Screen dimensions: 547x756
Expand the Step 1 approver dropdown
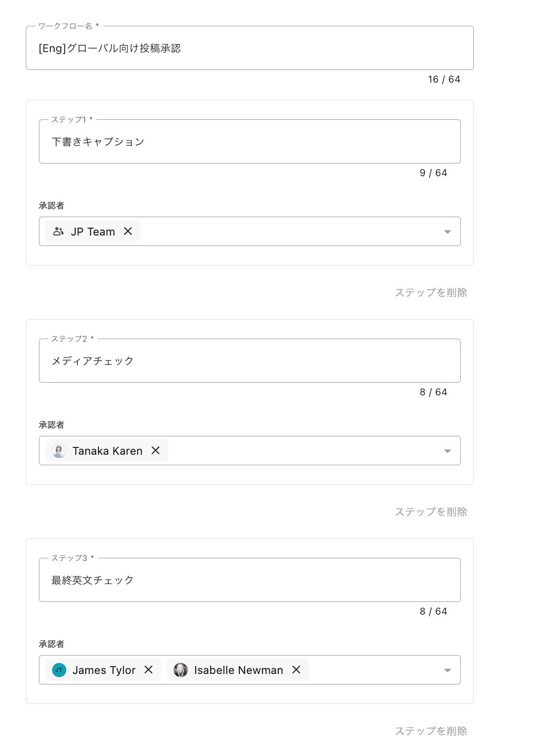point(447,232)
